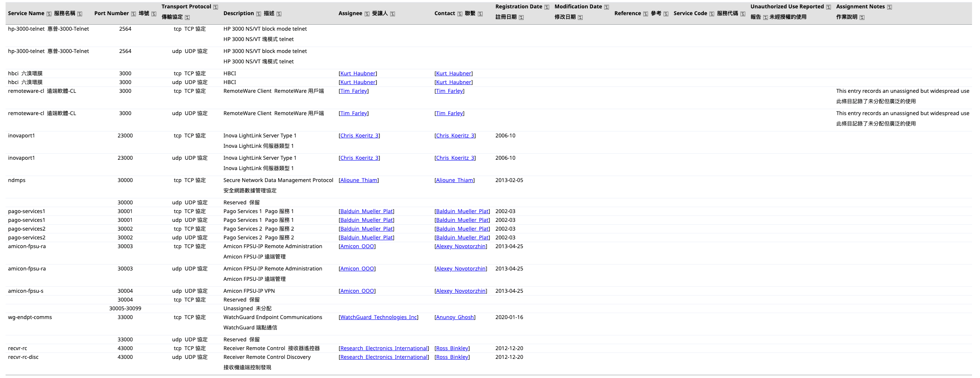Open Amicon OOO link in amicon-fpsu-s row

(x=357, y=291)
